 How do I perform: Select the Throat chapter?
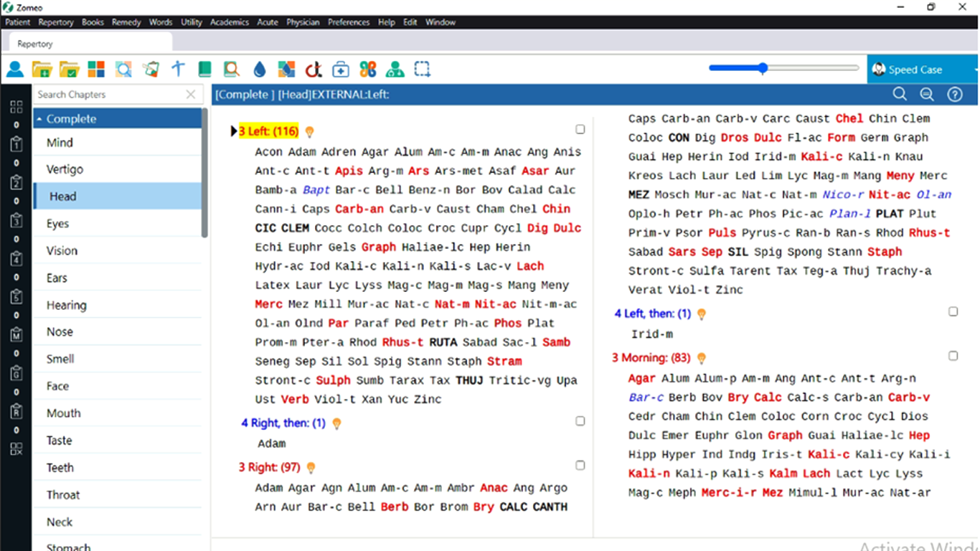(x=117, y=494)
